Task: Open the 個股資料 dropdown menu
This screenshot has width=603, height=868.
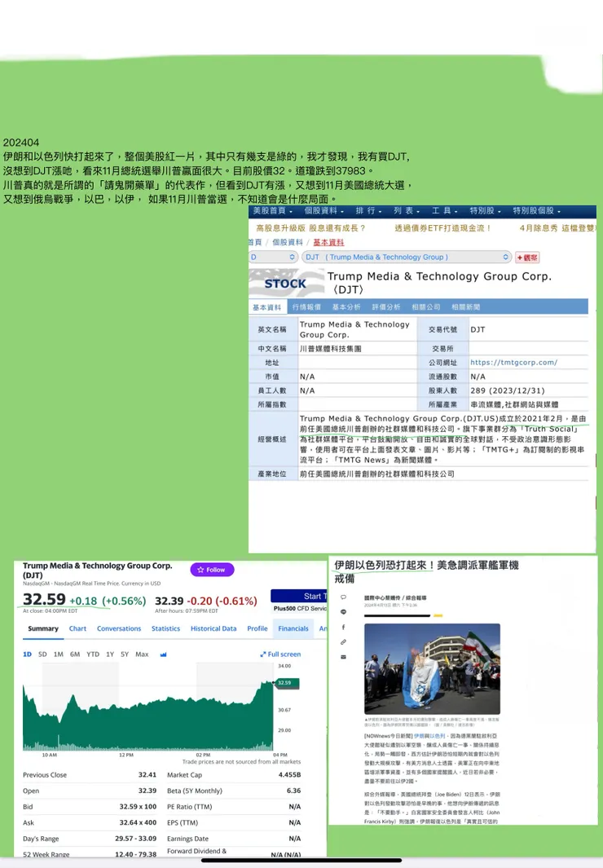Action: [x=324, y=211]
